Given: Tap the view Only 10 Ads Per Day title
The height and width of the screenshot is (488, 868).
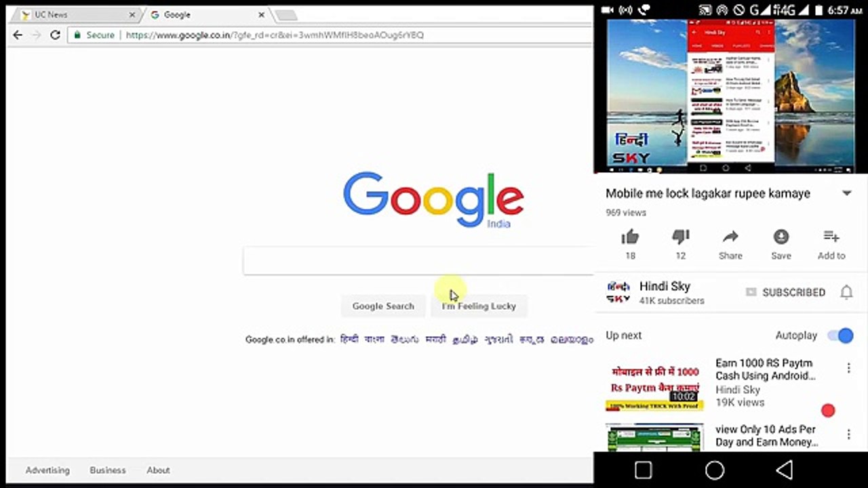Looking at the screenshot, I should point(766,436).
